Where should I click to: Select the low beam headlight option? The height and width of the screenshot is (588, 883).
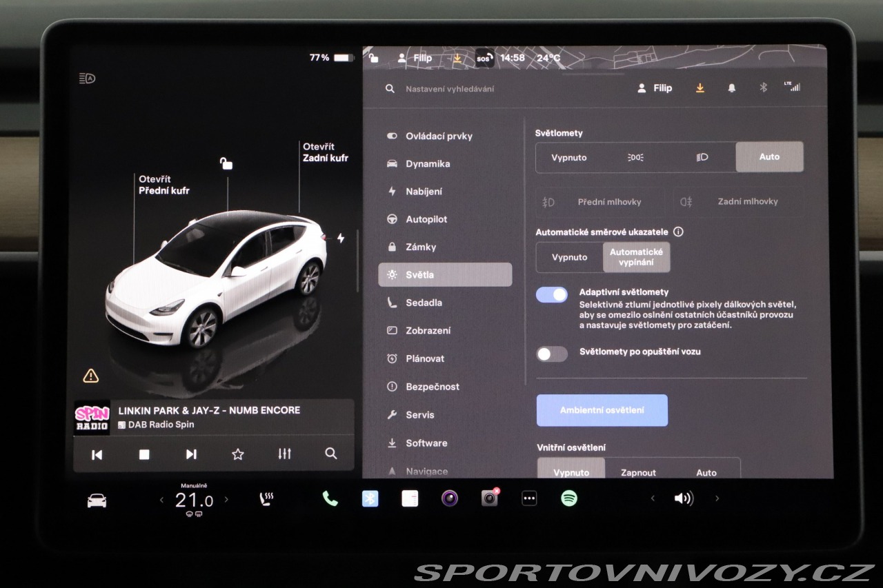[702, 157]
